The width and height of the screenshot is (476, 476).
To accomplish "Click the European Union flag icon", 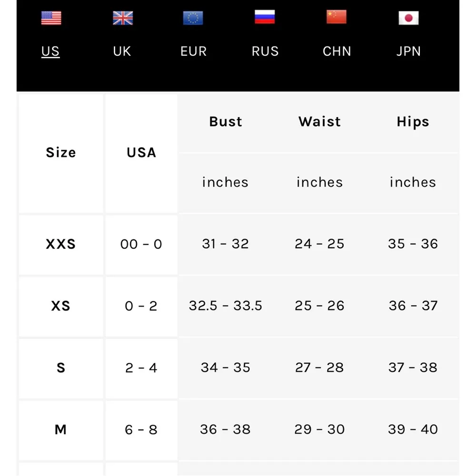I will point(193,18).
